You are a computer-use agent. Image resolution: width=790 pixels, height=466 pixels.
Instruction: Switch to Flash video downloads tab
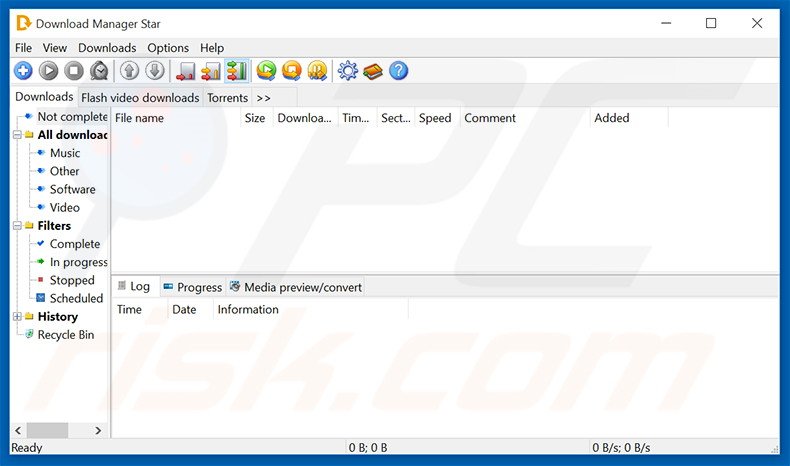point(140,98)
